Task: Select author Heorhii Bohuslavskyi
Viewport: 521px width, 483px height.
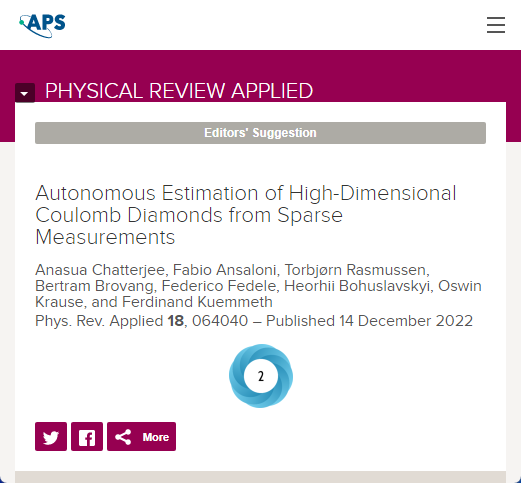Action: point(356,286)
